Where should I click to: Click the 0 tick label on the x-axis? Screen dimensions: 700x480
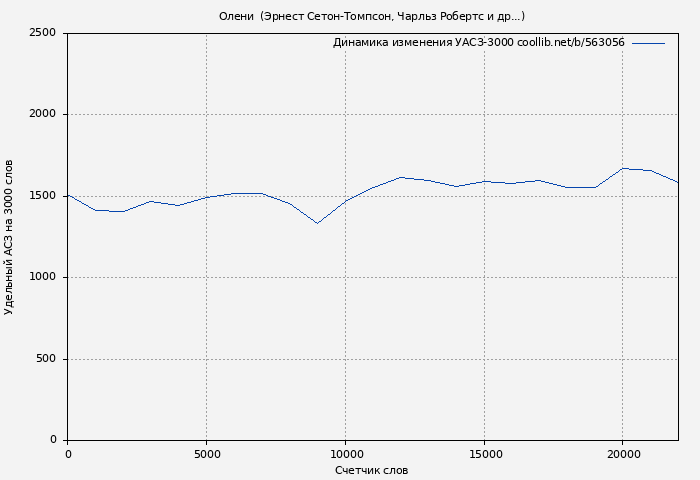tap(68, 454)
